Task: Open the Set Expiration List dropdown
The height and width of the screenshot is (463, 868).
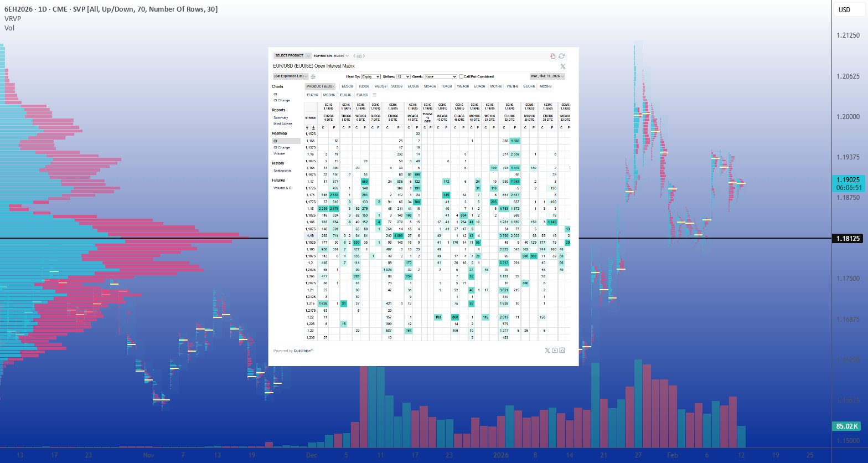Action: pyautogui.click(x=291, y=76)
